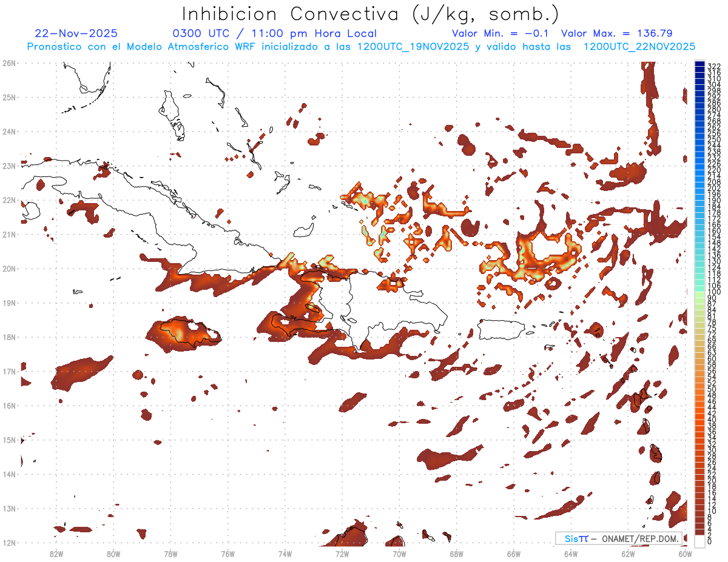
Task: Click the 66W longitude label
Action: [514, 554]
